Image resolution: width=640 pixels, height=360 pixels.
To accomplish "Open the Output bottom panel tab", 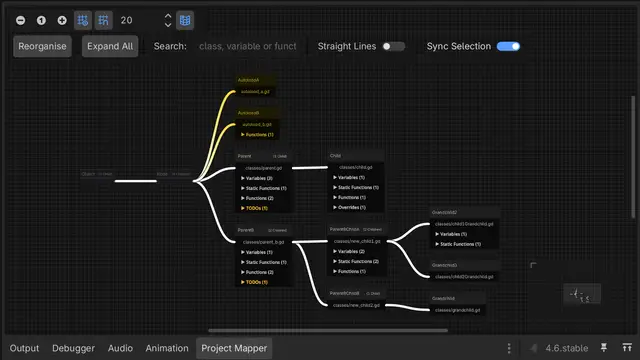I will [24, 348].
